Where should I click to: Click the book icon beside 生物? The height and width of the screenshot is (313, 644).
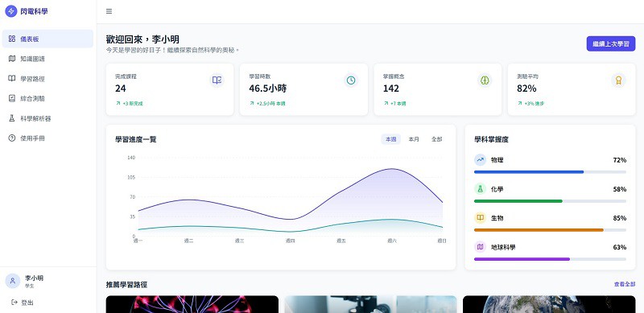(480, 218)
